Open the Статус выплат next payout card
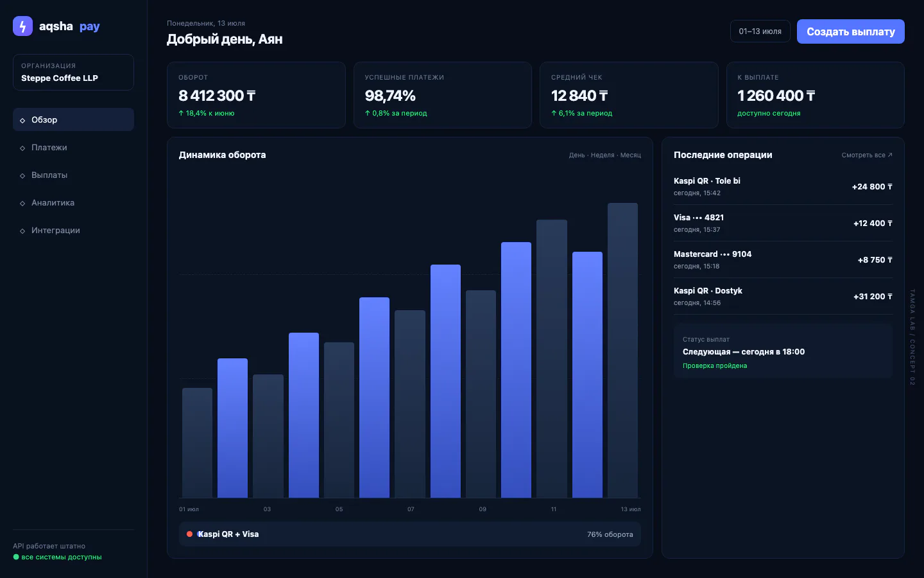Image resolution: width=924 pixels, height=578 pixels. [783, 351]
